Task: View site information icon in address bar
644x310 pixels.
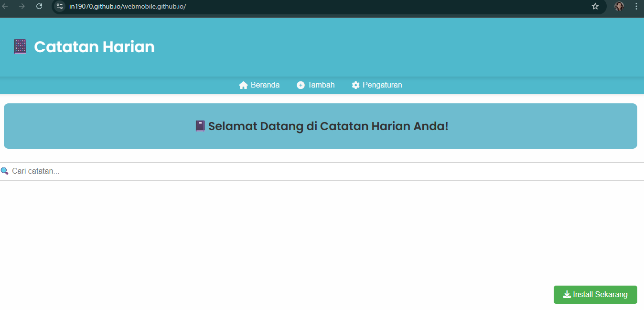Action: 60,6
